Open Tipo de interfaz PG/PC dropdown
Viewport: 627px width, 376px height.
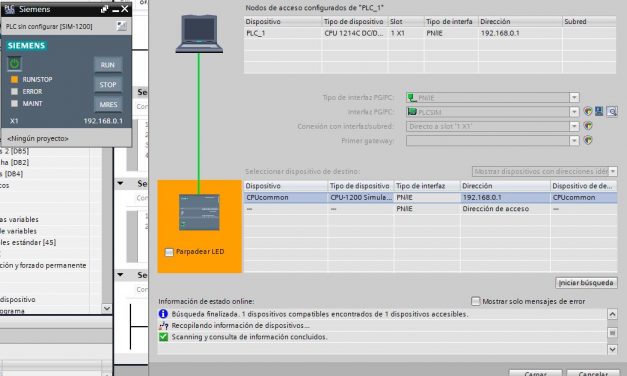(574, 97)
